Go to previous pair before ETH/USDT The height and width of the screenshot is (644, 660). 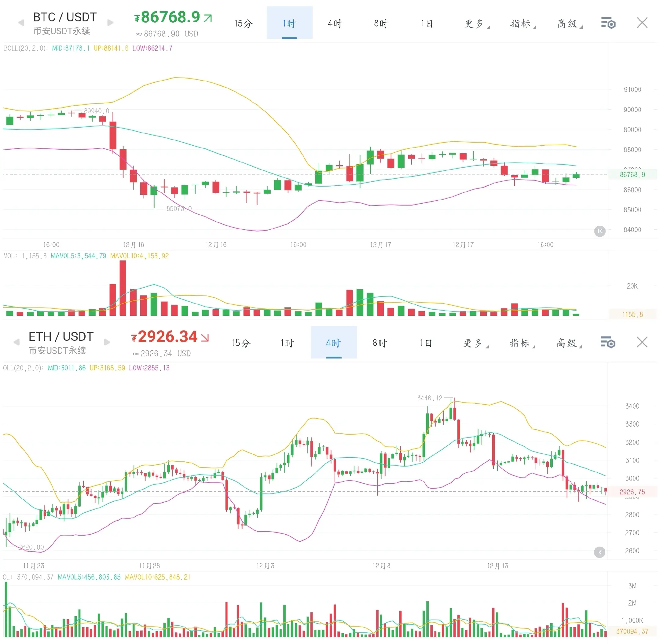pos(16,342)
